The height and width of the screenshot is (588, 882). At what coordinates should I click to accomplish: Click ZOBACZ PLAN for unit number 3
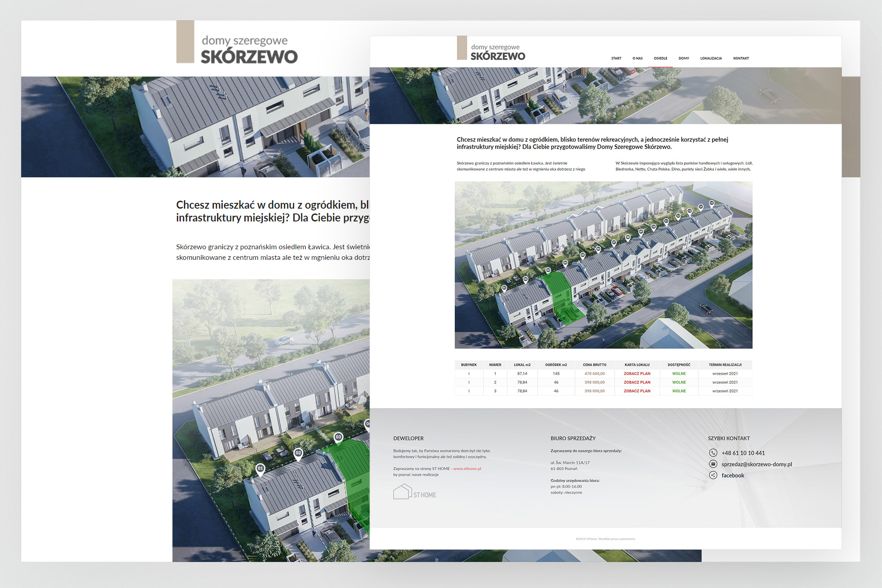(637, 391)
